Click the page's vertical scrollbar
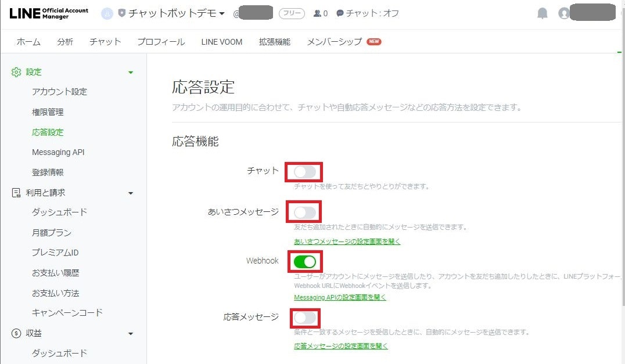The width and height of the screenshot is (625, 364). (x=623, y=179)
